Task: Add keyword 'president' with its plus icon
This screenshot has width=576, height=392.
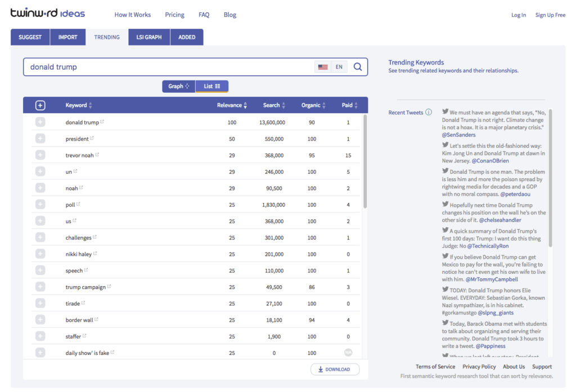Action: 40,138
